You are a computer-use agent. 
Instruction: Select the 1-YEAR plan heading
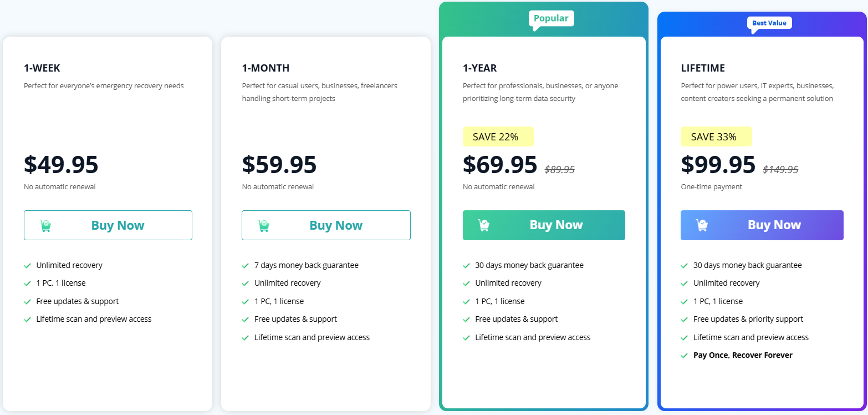pos(480,68)
